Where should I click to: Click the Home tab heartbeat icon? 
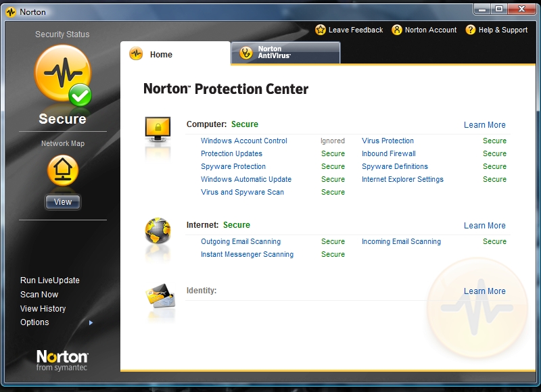tap(136, 54)
